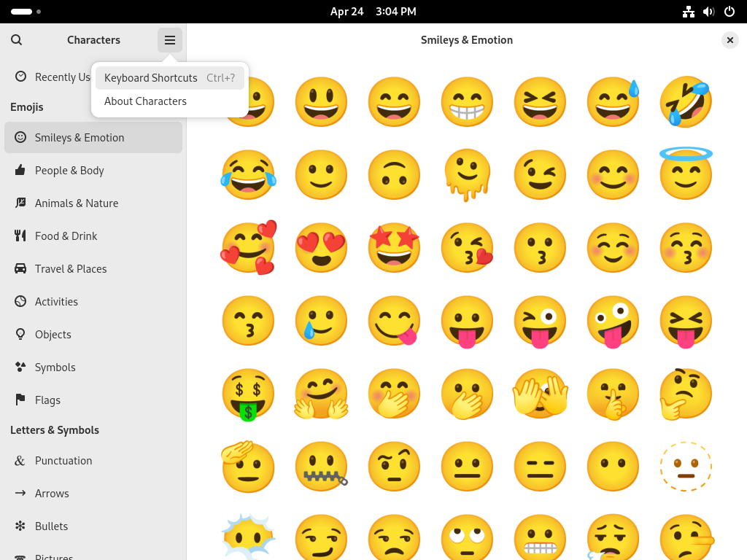This screenshot has width=747, height=560.
Task: Go to the Food & Drink category
Action: [x=93, y=236]
